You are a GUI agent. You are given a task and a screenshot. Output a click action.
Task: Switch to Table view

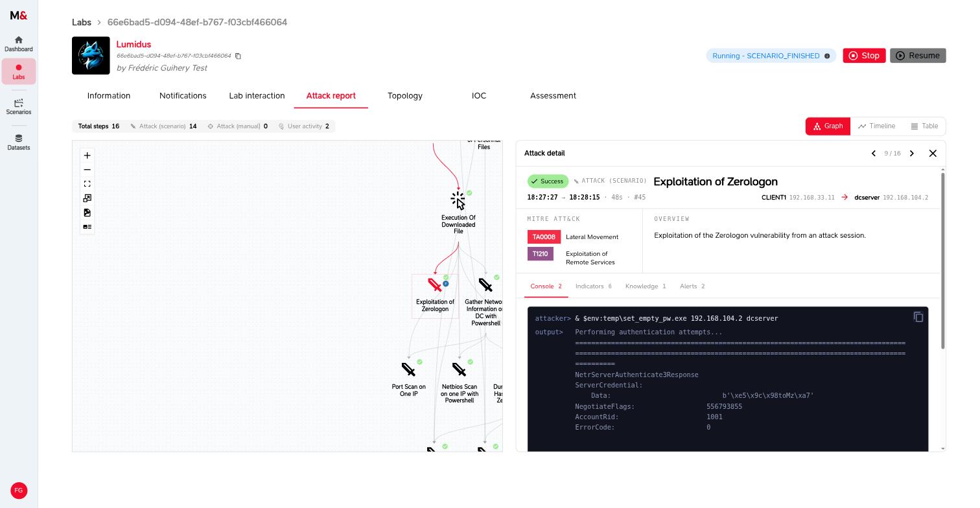pyautogui.click(x=924, y=126)
